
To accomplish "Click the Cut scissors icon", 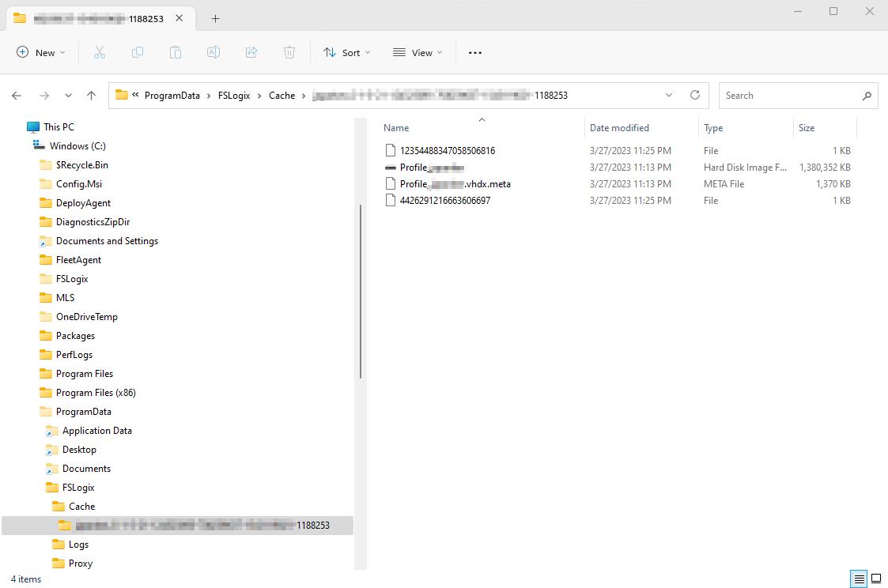I will coord(100,52).
